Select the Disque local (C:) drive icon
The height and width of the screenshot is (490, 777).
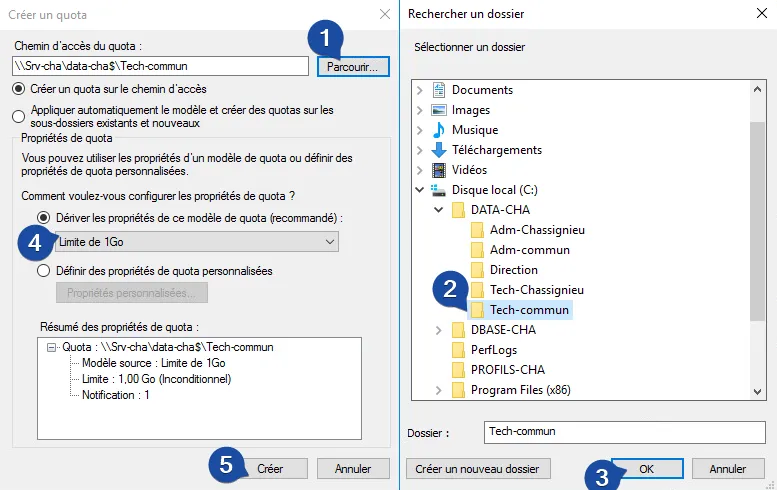tap(439, 190)
